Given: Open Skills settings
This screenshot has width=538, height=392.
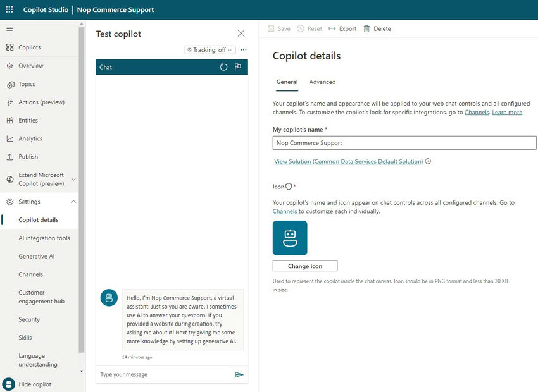Looking at the screenshot, I should coord(25,338).
